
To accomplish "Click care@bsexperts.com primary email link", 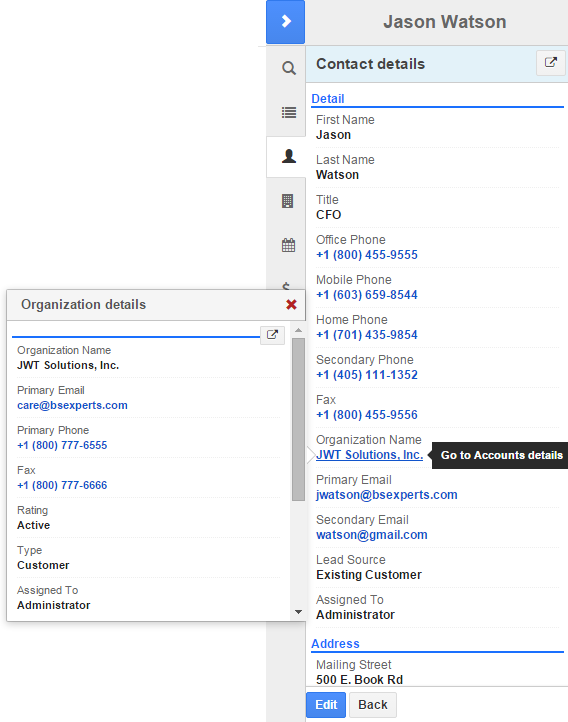I will tap(72, 405).
